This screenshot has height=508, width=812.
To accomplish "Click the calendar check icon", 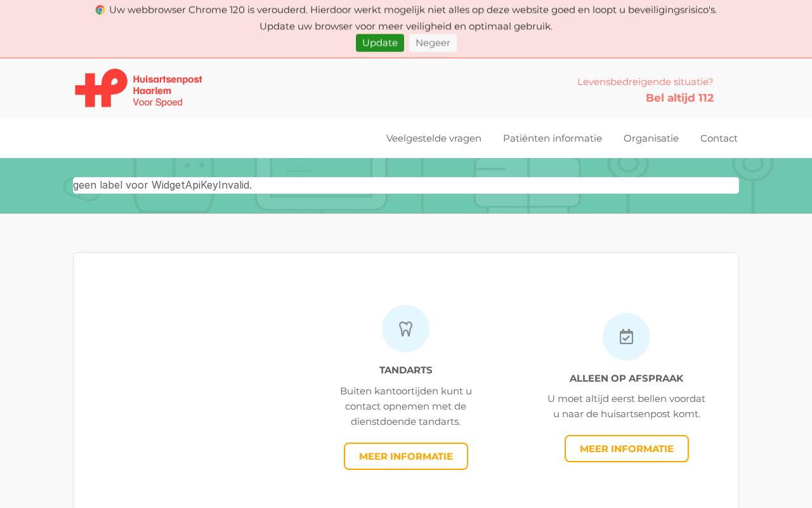I will 626,337.
